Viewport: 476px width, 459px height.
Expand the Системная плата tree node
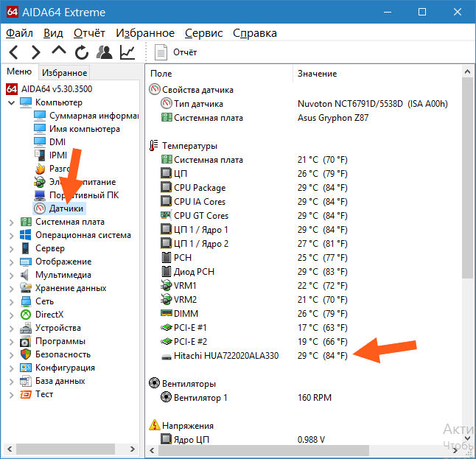point(12,223)
